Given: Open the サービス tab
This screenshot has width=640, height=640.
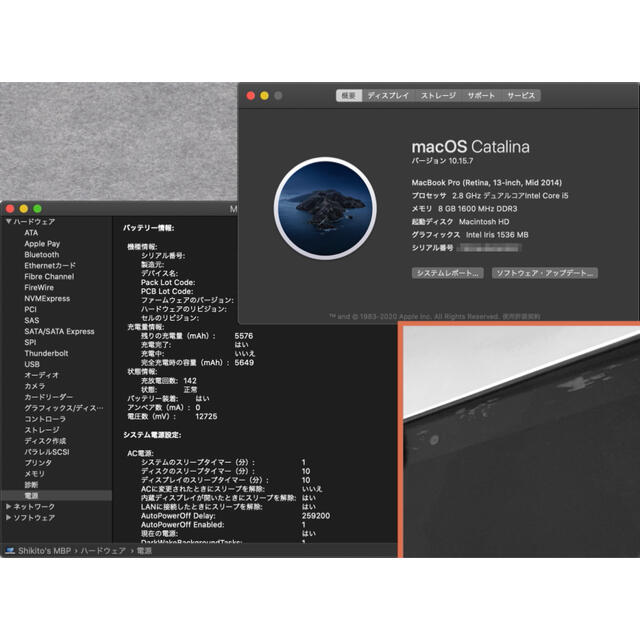Looking at the screenshot, I should 521,96.
